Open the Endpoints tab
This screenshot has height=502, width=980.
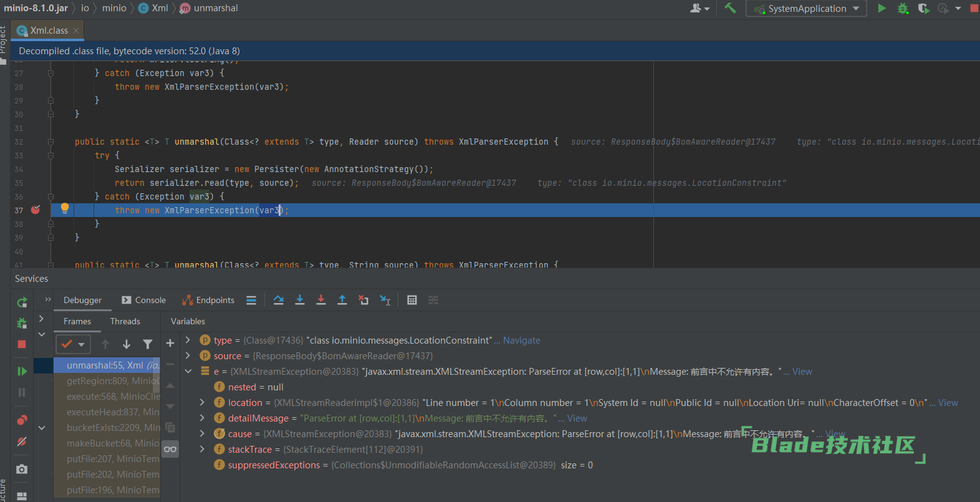click(x=208, y=300)
